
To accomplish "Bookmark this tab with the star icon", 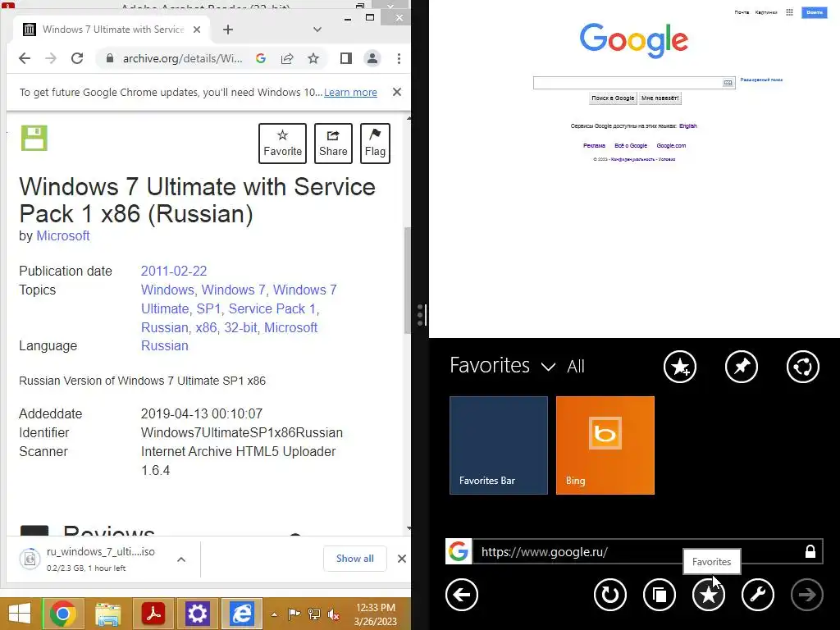I will tap(313, 58).
